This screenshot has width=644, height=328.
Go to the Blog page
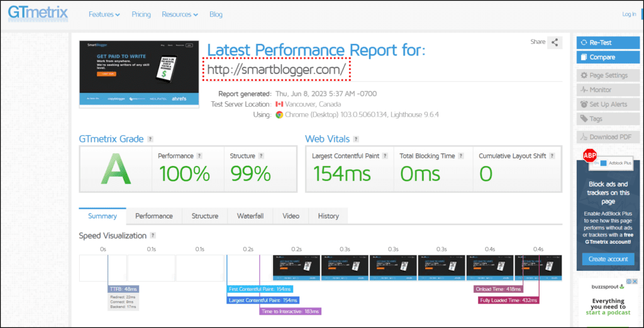pos(216,14)
